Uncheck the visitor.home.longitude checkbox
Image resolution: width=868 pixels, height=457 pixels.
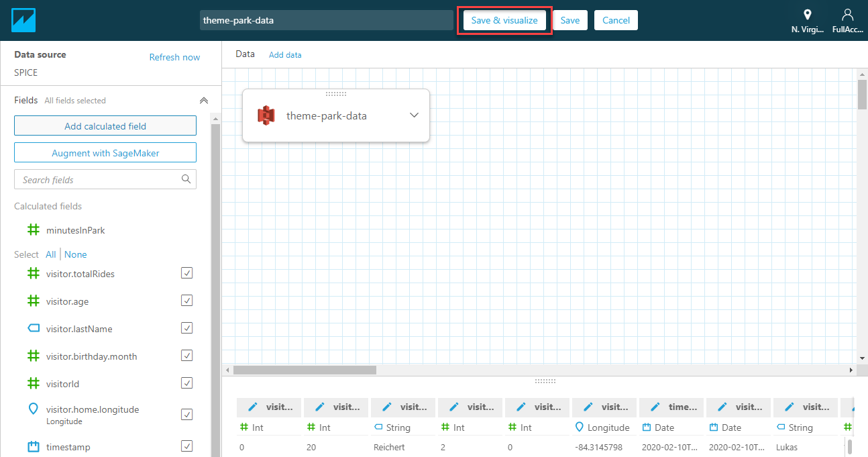click(x=187, y=414)
